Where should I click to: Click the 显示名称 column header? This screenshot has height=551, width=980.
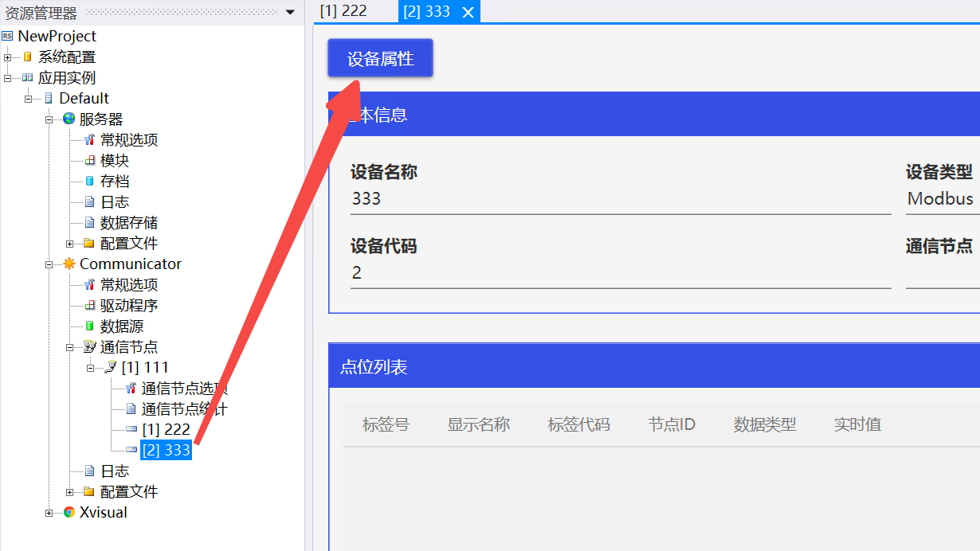(478, 424)
